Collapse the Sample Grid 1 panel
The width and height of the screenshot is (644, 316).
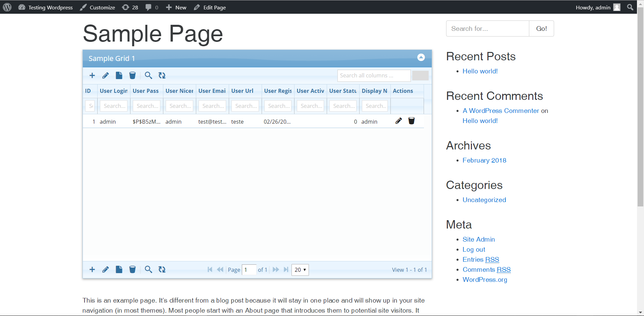(x=421, y=57)
